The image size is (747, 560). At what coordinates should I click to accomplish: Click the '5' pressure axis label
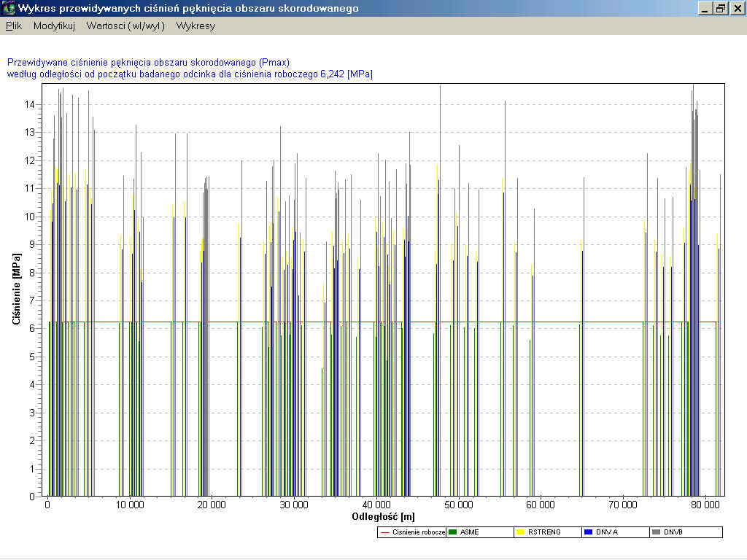tap(32, 357)
